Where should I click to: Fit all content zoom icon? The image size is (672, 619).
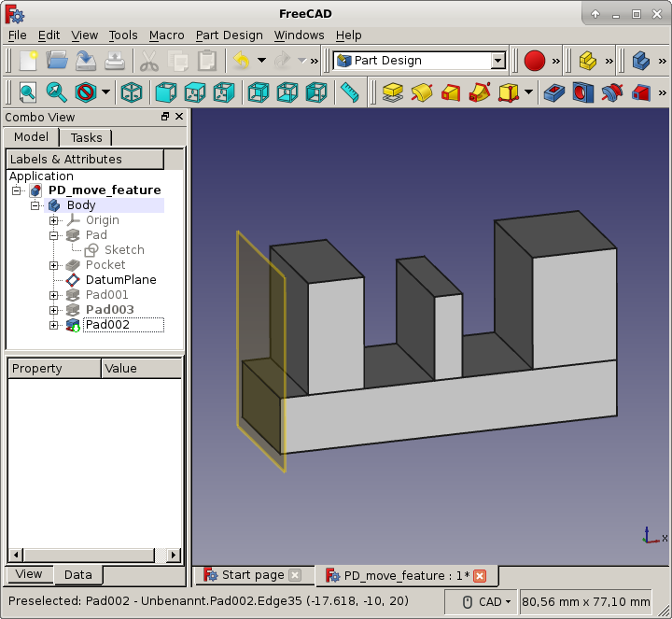tap(27, 92)
